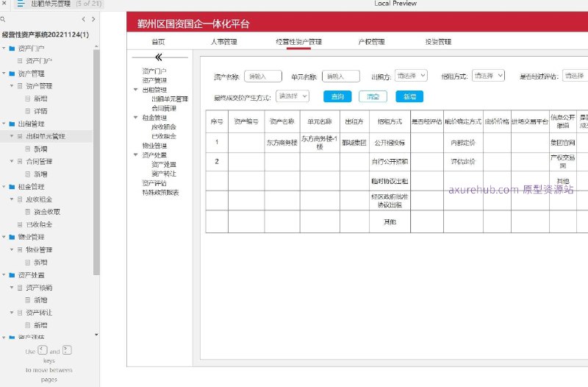Switch to 经营性资产管理 tab
Screen dimensions: 588x387
pos(299,42)
